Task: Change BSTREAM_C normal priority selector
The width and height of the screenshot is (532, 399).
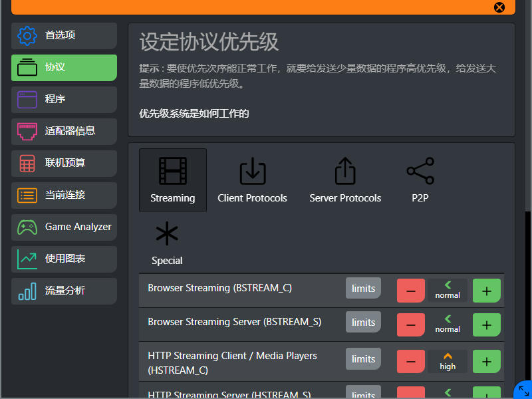Action: point(447,288)
